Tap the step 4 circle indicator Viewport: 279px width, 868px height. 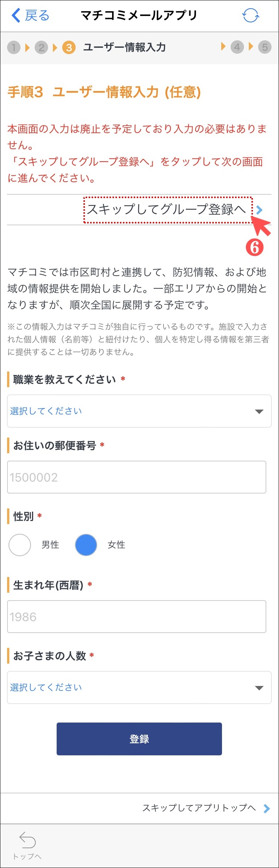237,47
